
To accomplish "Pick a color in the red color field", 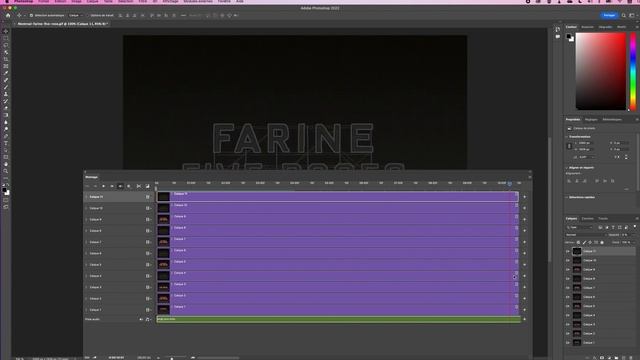I will (600, 71).
